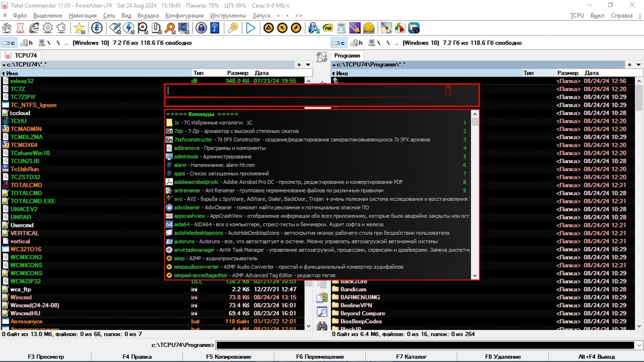Click the blue panel T toolbar icon
644x362 pixels.
(x=215, y=28)
